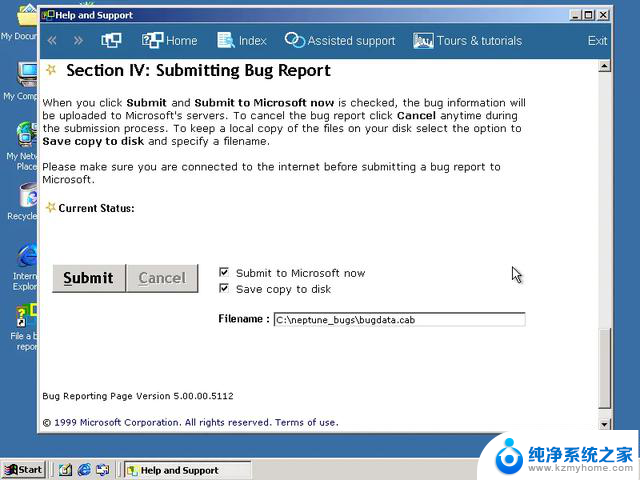Click the Submit button
Viewport: 640px width, 480px height.
pyautogui.click(x=89, y=278)
